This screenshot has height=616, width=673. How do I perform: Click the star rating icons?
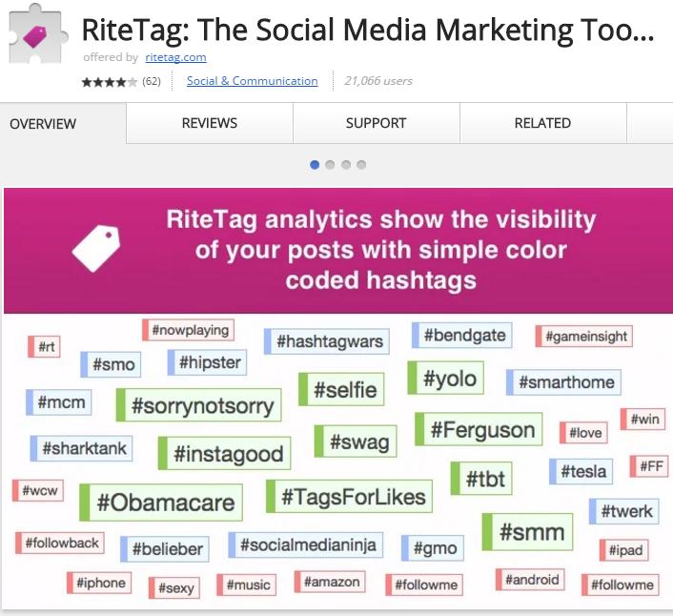pyautogui.click(x=109, y=82)
